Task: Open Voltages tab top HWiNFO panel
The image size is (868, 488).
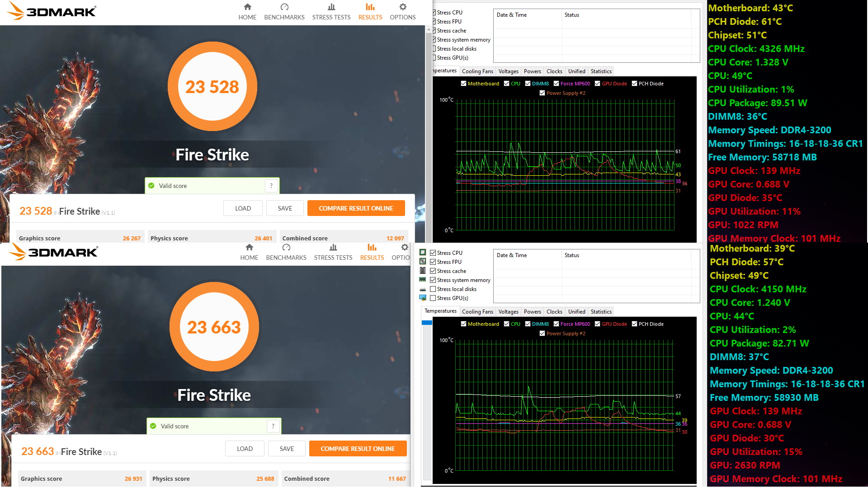Action: (x=509, y=71)
